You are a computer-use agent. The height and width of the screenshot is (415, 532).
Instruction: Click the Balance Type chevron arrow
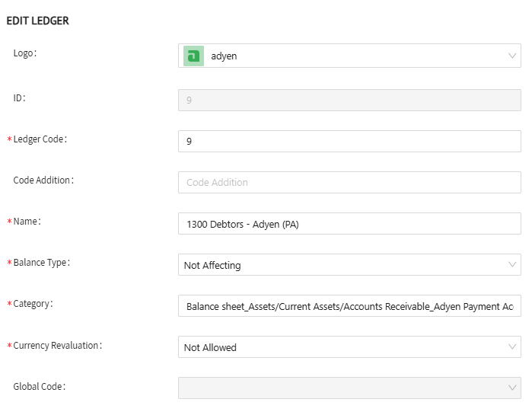coord(512,265)
